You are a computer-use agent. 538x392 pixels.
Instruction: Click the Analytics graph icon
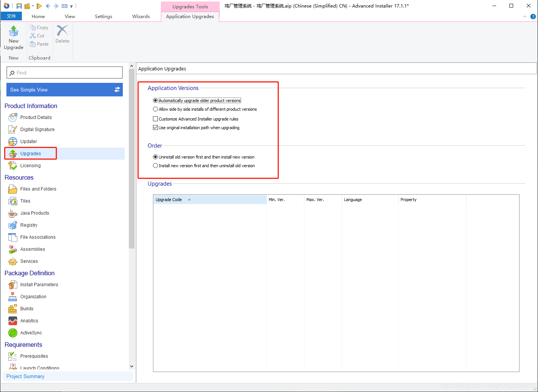tap(13, 321)
